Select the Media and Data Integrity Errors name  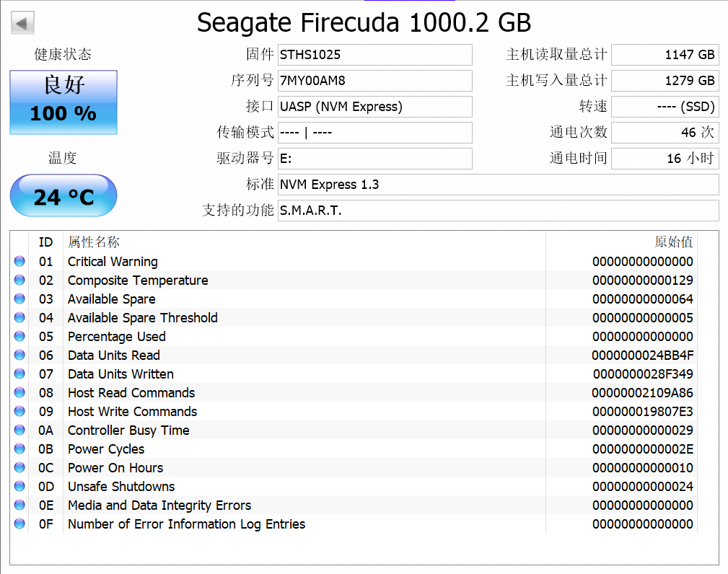pos(159,505)
